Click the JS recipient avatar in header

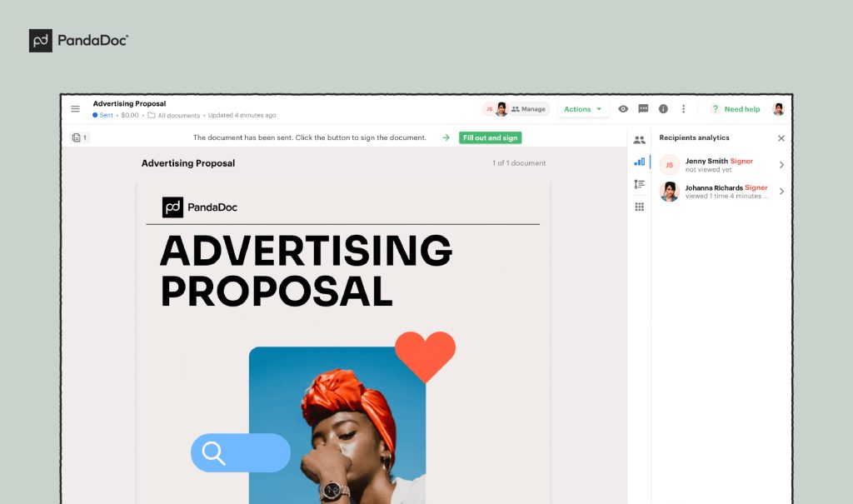(x=489, y=109)
